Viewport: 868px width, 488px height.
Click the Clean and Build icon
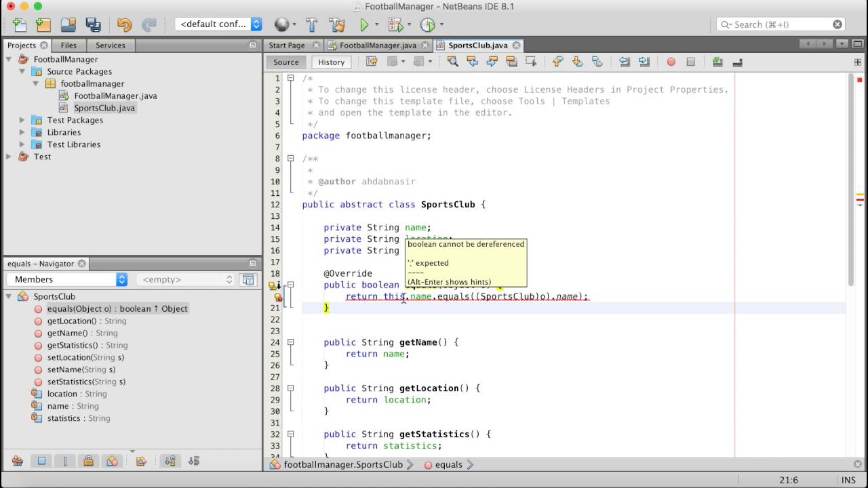tap(337, 25)
